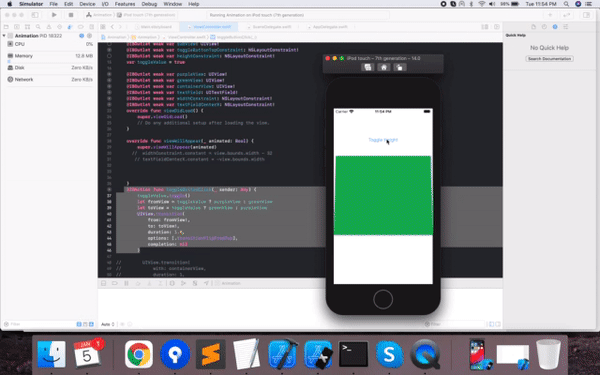The width and height of the screenshot is (600, 375).
Task: Toggle the inspector sidebar button
Action: point(587,15)
